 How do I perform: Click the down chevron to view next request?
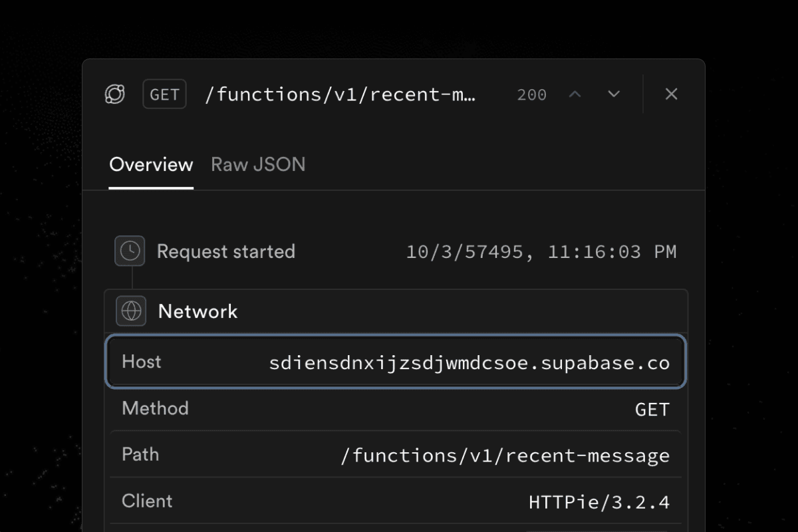coord(613,94)
